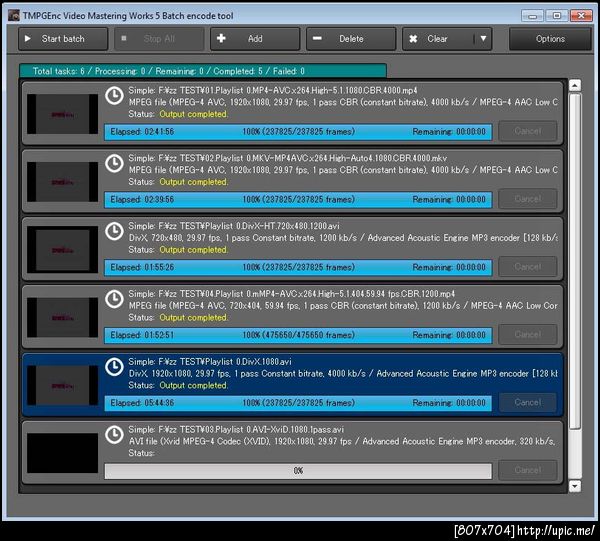Click the Start batch button

click(x=63, y=39)
